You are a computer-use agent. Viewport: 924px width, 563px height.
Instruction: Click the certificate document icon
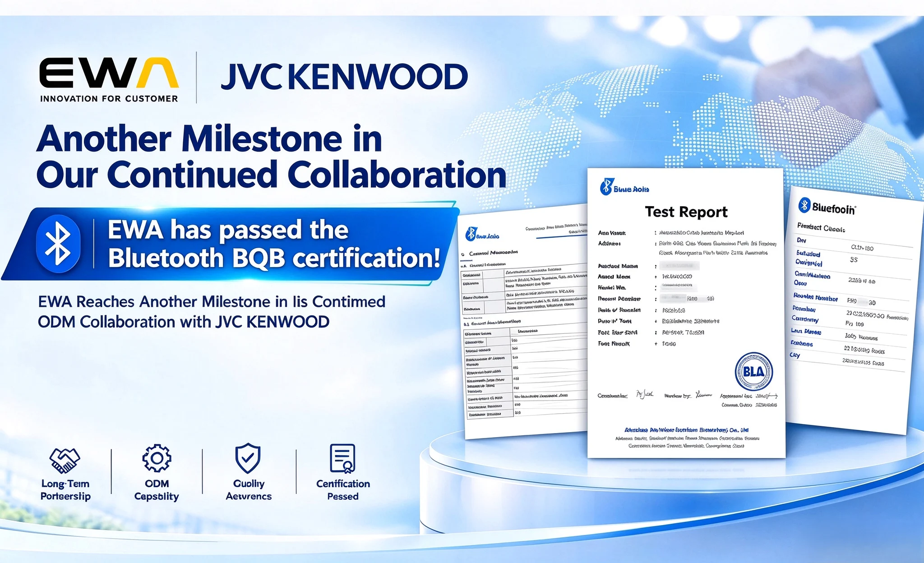click(x=343, y=458)
